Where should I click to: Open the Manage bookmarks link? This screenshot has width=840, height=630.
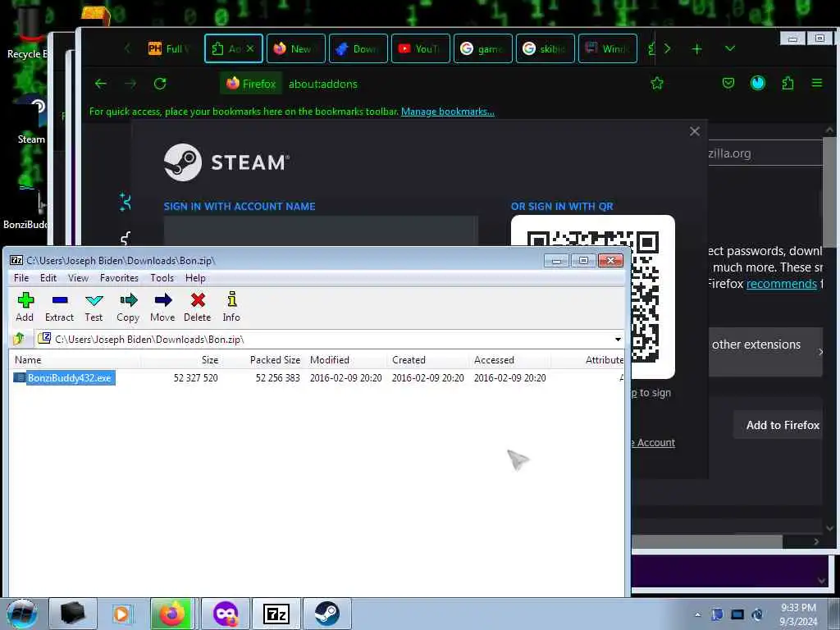(447, 112)
